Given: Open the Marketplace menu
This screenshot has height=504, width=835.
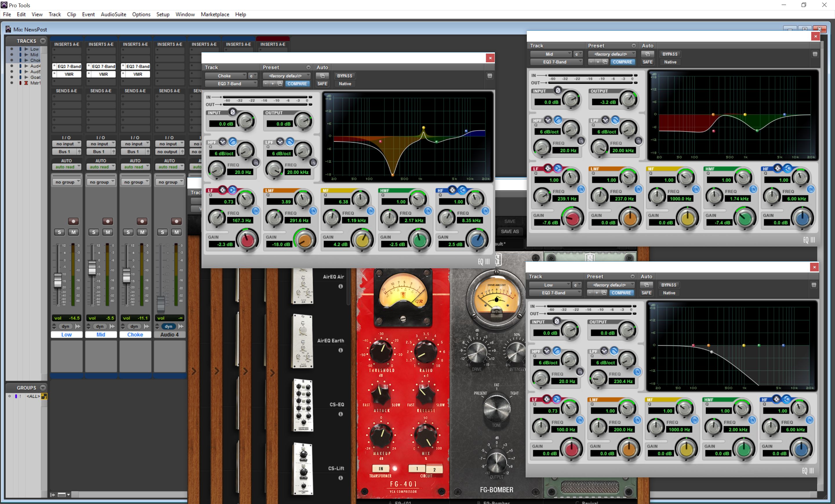Looking at the screenshot, I should 215,14.
